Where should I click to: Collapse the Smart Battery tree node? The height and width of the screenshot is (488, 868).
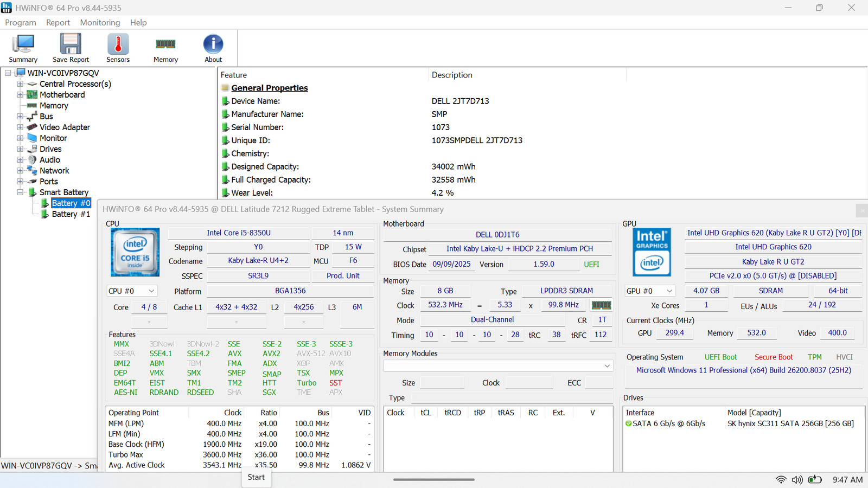click(x=20, y=192)
